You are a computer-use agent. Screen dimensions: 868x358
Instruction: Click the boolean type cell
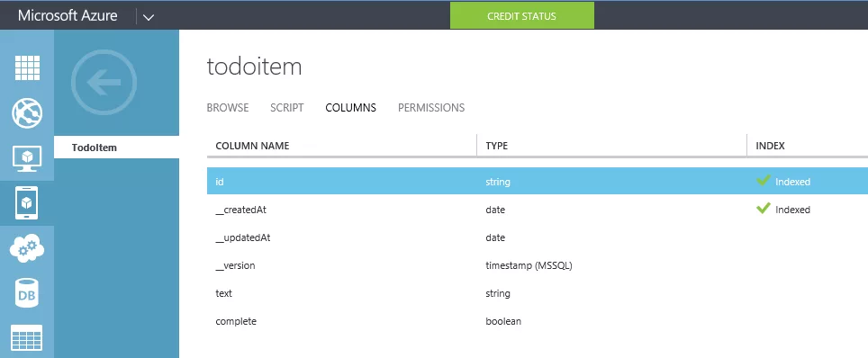coord(503,321)
